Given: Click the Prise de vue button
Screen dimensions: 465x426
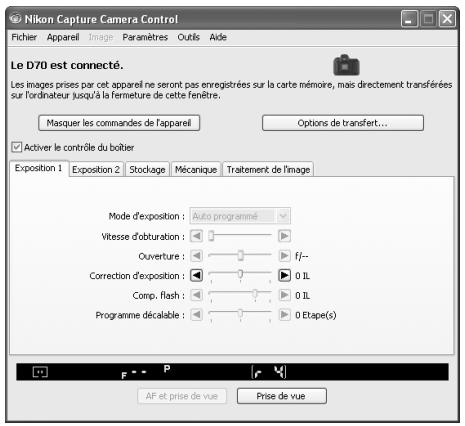Looking at the screenshot, I should [x=281, y=396].
